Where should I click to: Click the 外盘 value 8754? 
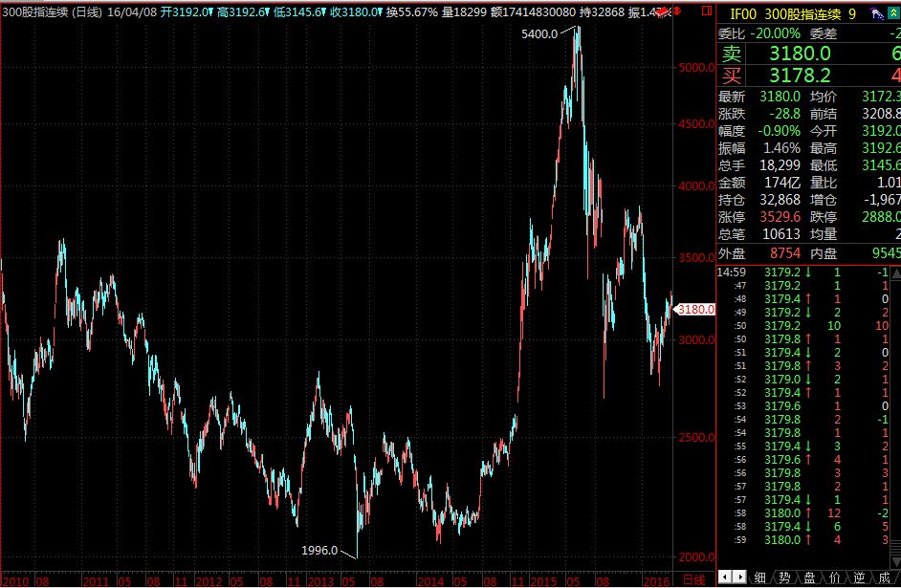[x=785, y=253]
